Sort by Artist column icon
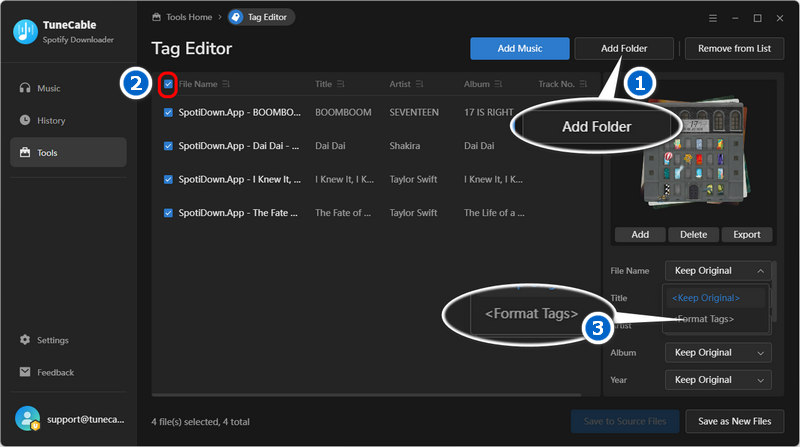Image resolution: width=800 pixels, height=447 pixels. [x=419, y=84]
